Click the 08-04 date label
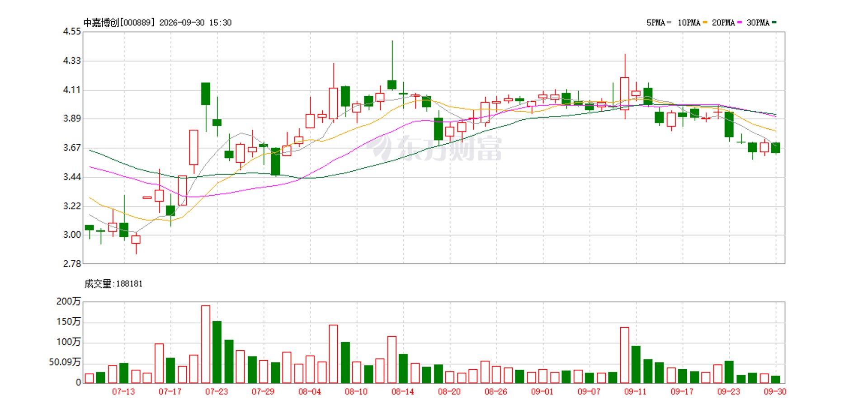This screenshot has height=414, width=868. point(310,392)
